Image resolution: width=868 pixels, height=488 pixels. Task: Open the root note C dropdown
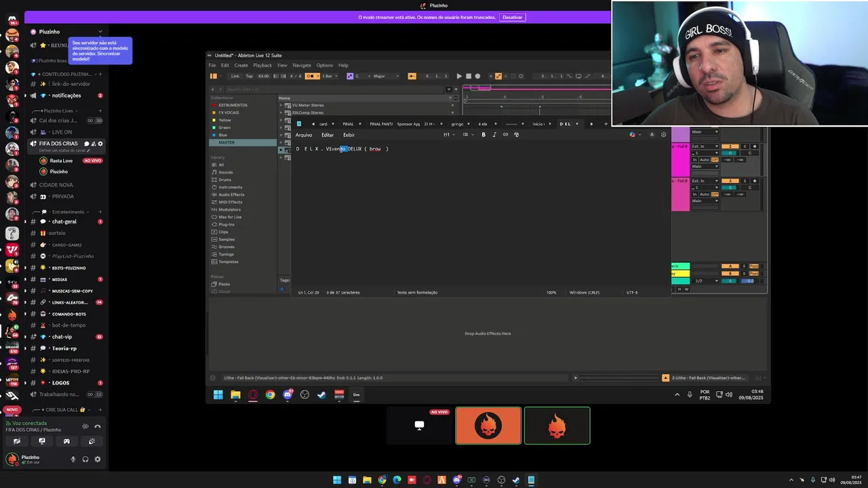tap(361, 76)
